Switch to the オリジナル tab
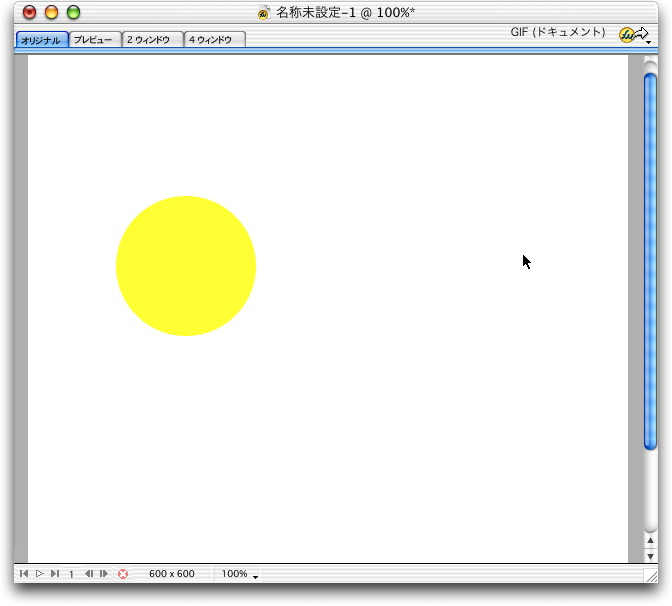 click(x=42, y=40)
